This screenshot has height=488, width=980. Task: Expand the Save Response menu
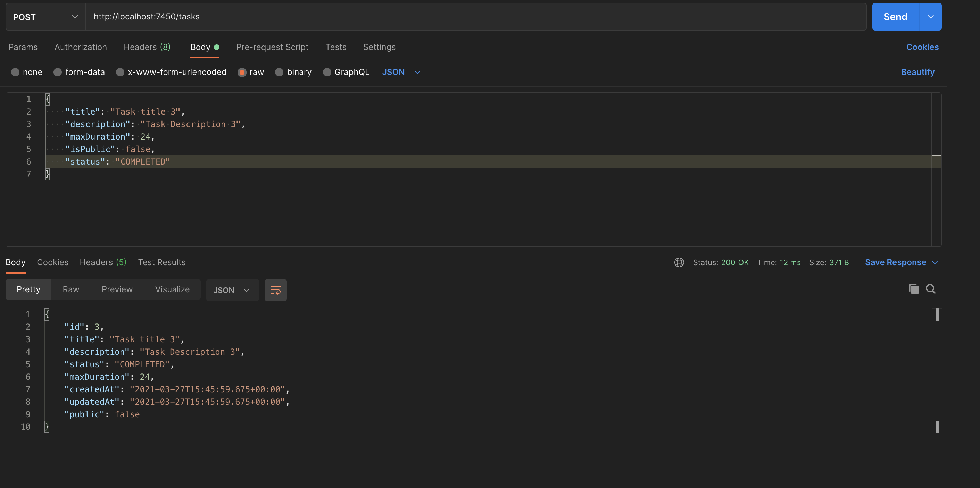(901, 262)
